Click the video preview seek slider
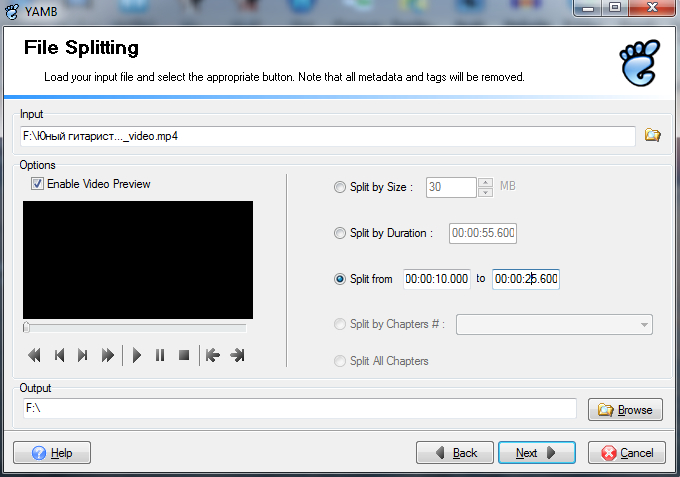The width and height of the screenshot is (680, 477). click(134, 327)
